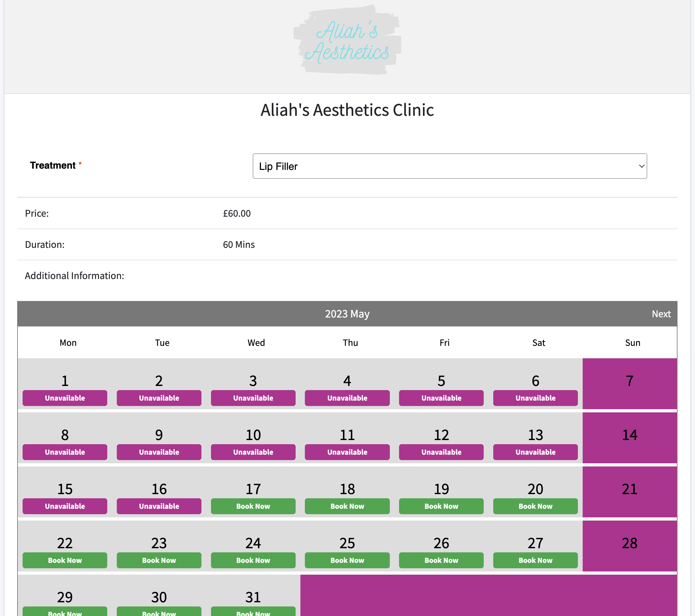Viewport: 695px width, 616px height.
Task: Click the Unavailable label on May 16
Action: point(159,506)
